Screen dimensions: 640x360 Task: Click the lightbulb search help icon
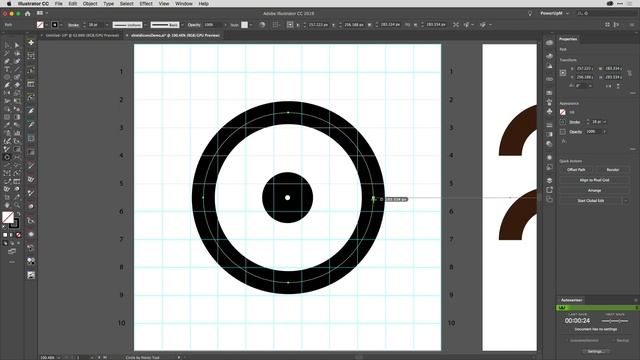click(530, 13)
